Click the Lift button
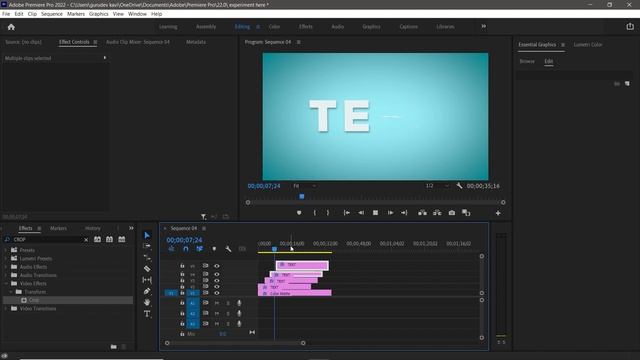 422,213
